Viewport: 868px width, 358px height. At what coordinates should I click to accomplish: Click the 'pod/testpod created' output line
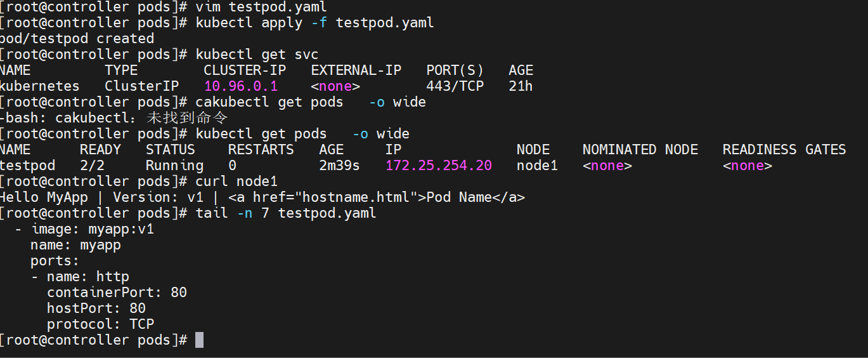click(77, 38)
